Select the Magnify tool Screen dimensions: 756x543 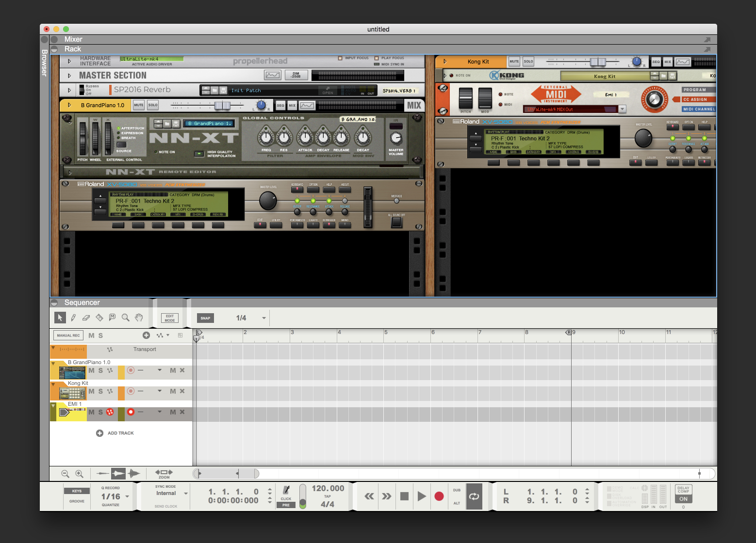coord(125,318)
